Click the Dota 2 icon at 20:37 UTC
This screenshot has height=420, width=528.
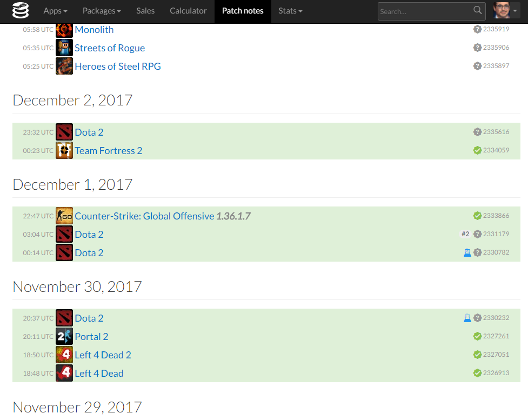64,318
